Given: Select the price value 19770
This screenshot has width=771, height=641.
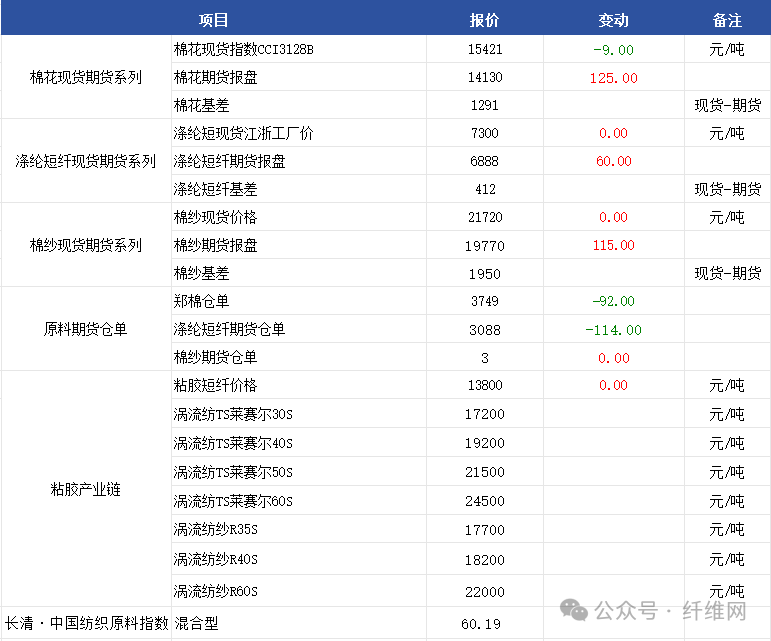Looking at the screenshot, I should pos(485,246).
